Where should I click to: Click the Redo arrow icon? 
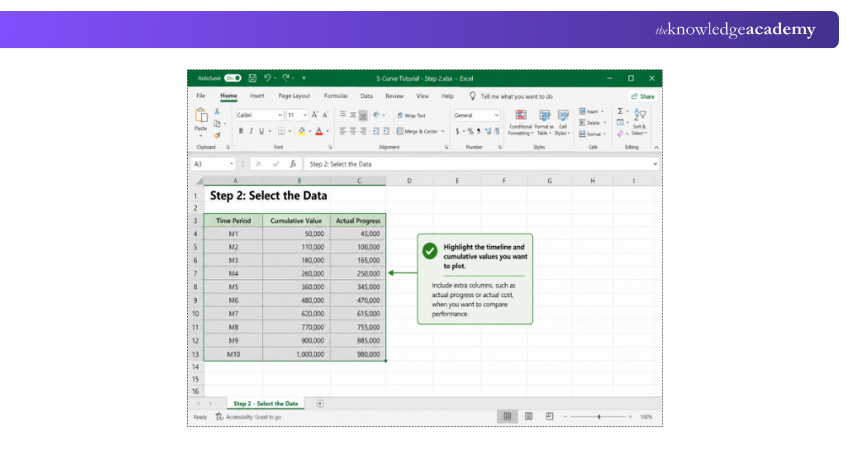pos(286,78)
